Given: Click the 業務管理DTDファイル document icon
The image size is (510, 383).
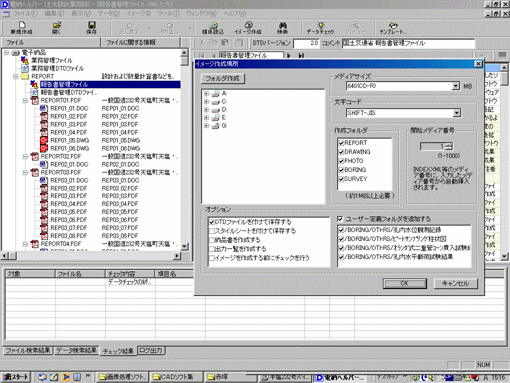Looking at the screenshot, I should point(25,68).
